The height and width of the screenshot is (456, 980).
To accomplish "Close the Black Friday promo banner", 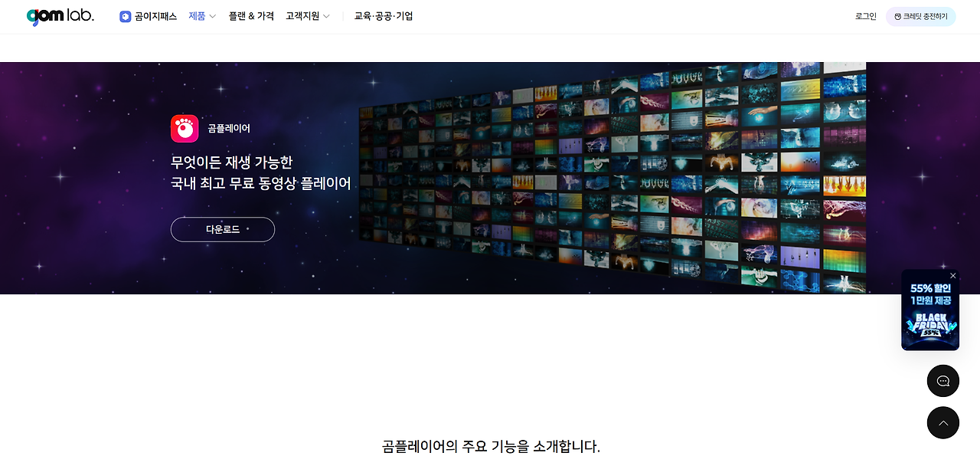I will pyautogui.click(x=953, y=276).
